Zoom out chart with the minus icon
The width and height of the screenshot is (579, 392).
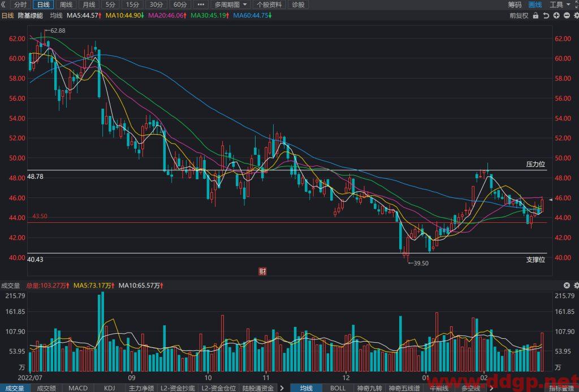(567, 15)
